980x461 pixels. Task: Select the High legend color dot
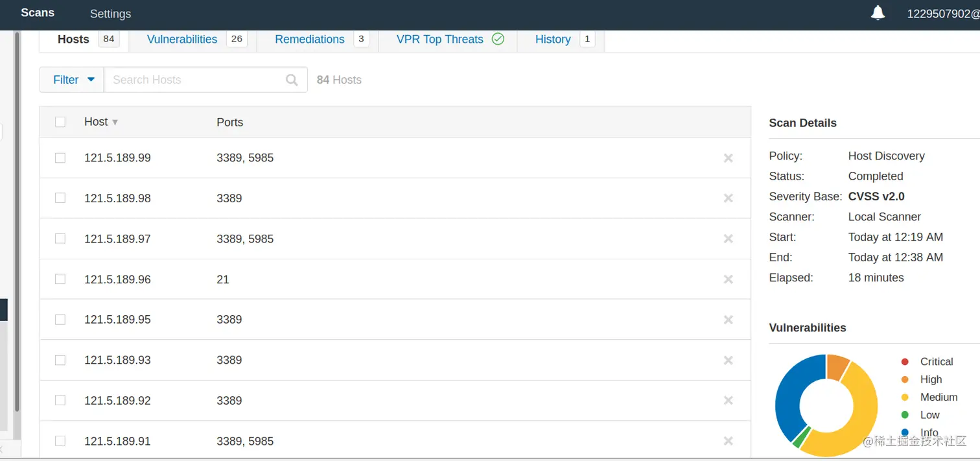tap(905, 379)
